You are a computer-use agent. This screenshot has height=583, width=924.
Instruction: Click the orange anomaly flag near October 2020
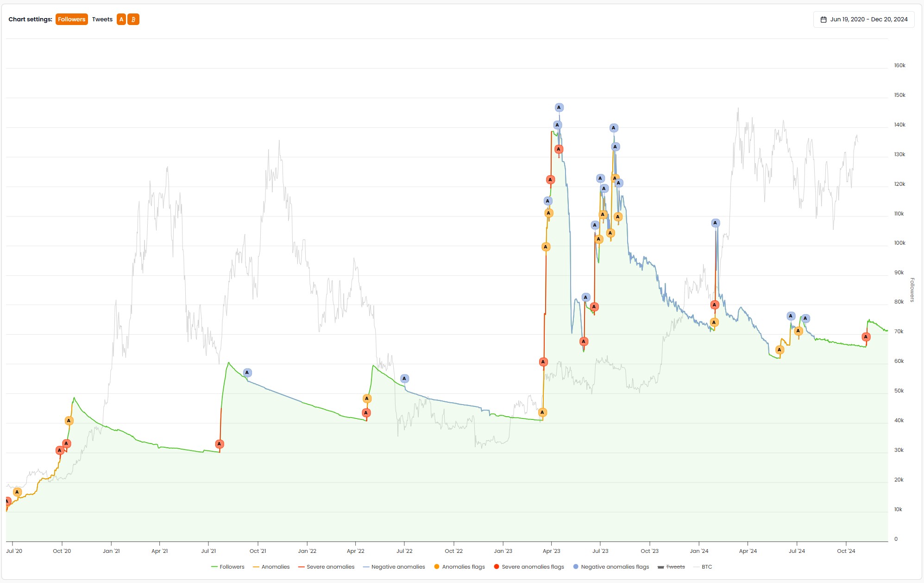click(69, 421)
